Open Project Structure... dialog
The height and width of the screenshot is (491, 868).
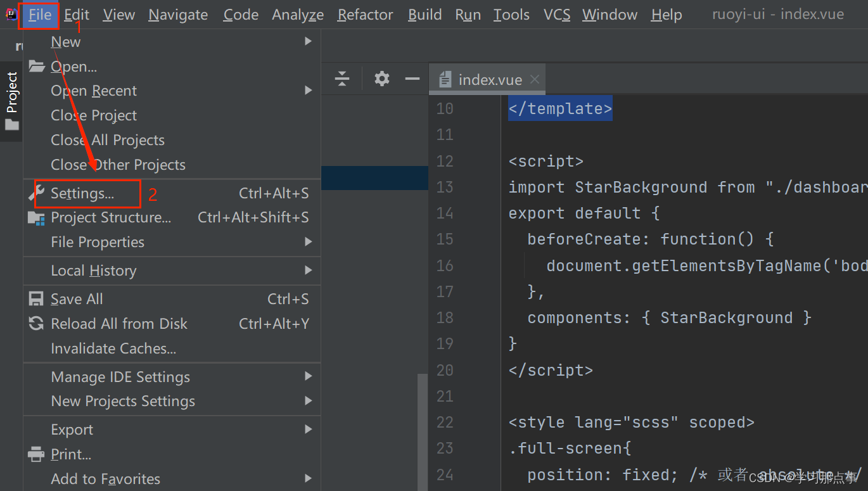point(172,217)
